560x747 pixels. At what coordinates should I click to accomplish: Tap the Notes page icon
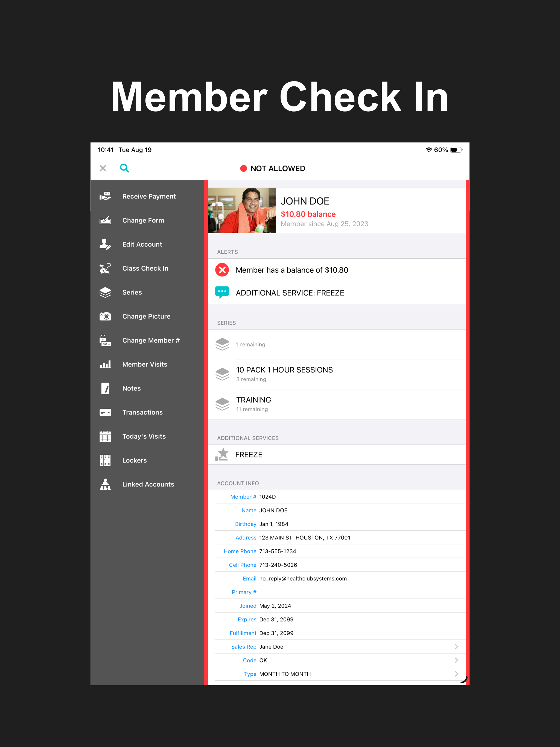[105, 388]
